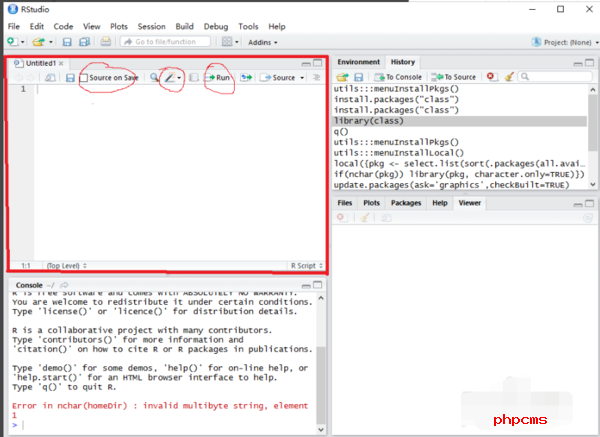
Task: Click the console view working directory arrow icon
Action: tap(64, 285)
